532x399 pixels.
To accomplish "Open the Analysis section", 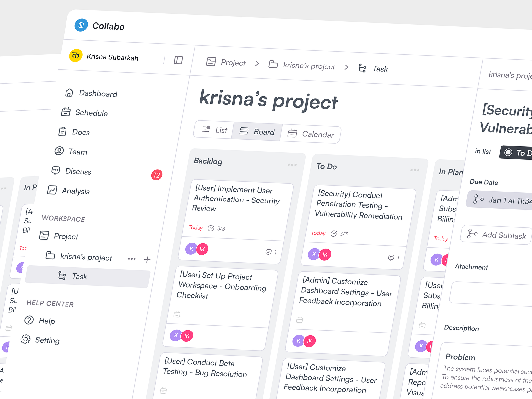I will click(x=75, y=191).
